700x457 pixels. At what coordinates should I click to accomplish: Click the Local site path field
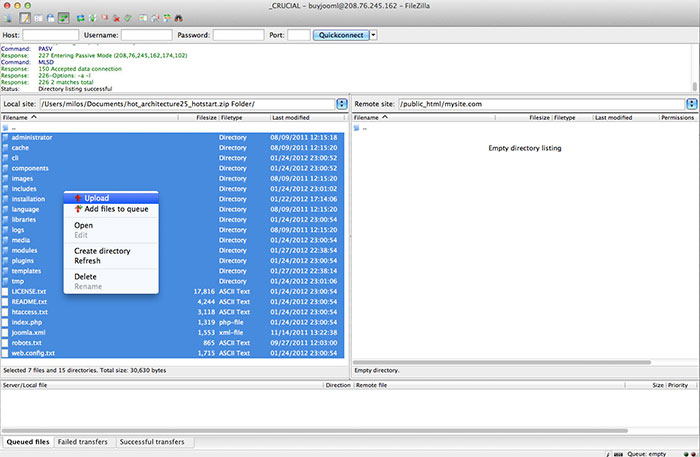pos(188,104)
